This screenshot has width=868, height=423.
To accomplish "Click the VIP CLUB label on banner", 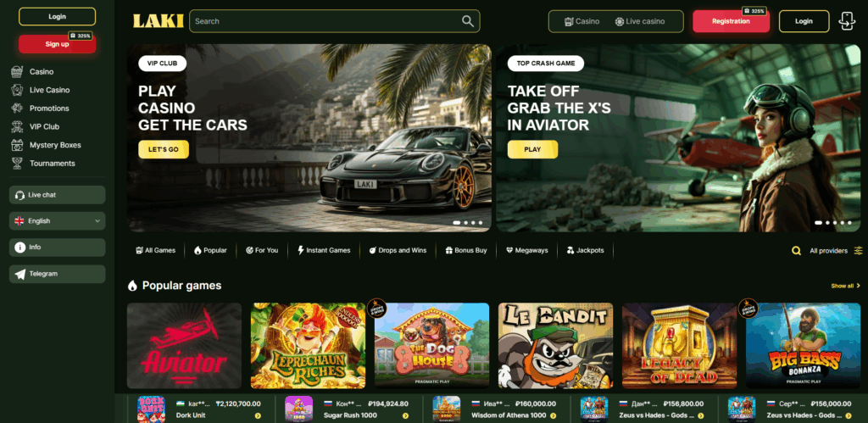I will click(162, 63).
